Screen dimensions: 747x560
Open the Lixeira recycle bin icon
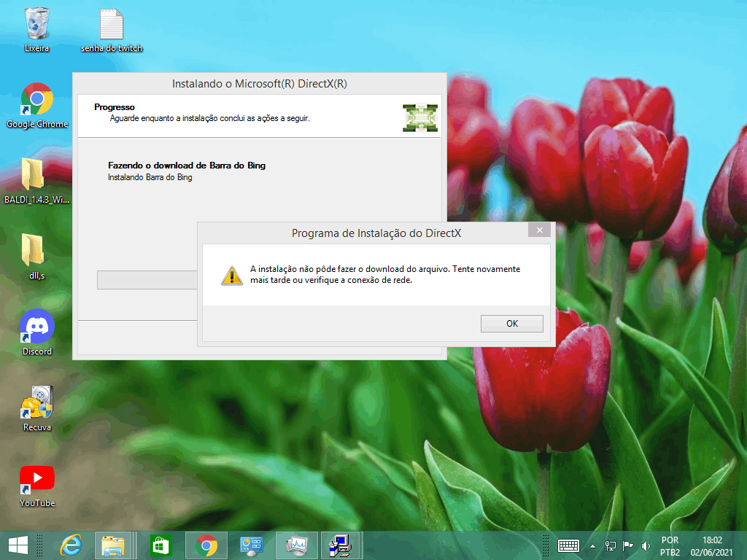point(36,29)
